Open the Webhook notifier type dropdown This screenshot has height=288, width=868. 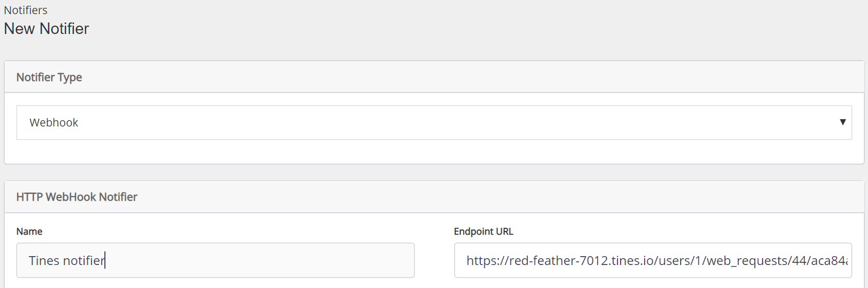click(433, 123)
